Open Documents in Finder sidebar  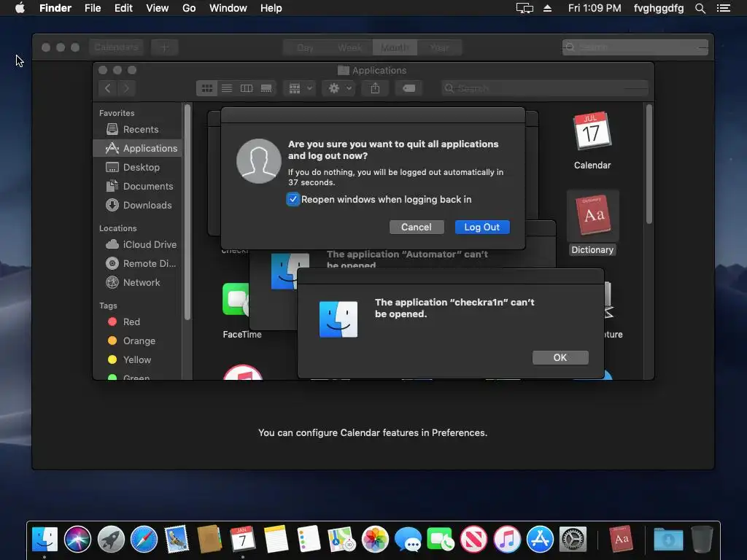coord(138,186)
